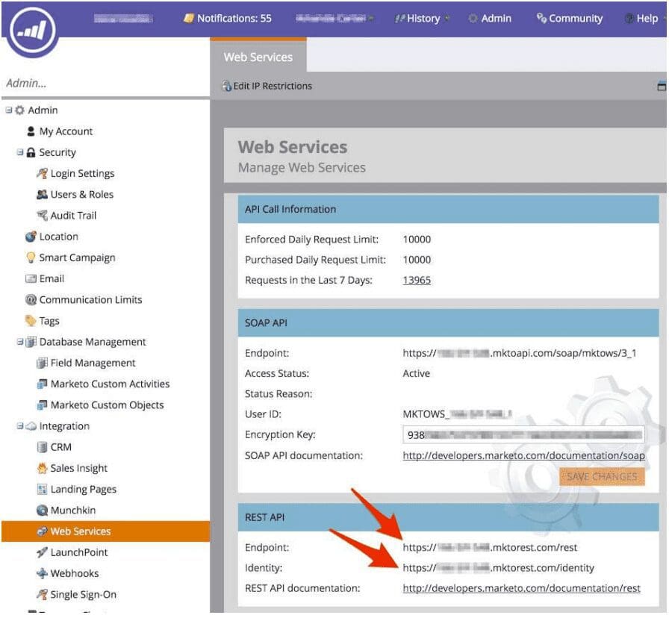This screenshot has width=672, height=618.
Task: Open Users & Roles in the tree
Action: pyautogui.click(x=82, y=195)
